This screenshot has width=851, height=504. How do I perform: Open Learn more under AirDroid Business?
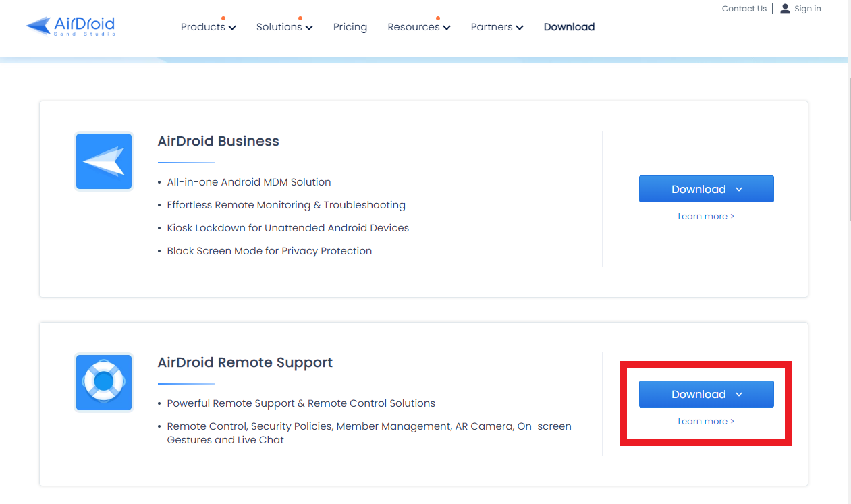click(706, 217)
